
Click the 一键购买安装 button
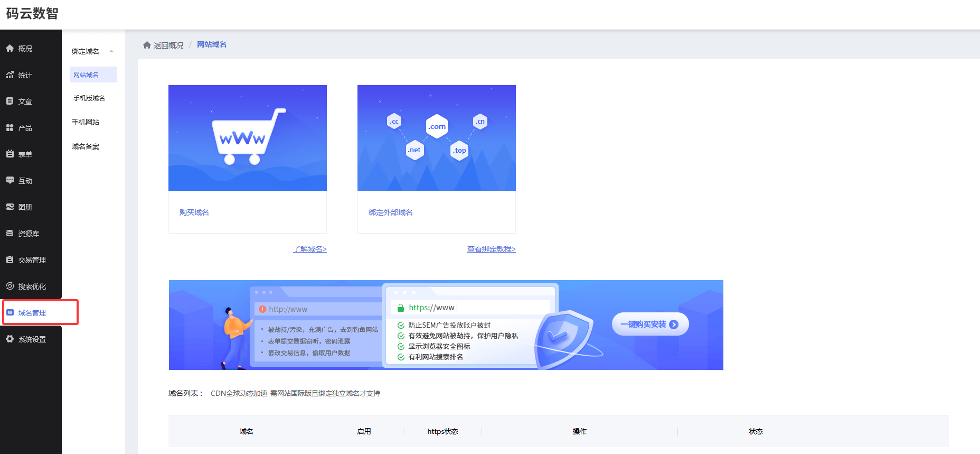point(651,325)
